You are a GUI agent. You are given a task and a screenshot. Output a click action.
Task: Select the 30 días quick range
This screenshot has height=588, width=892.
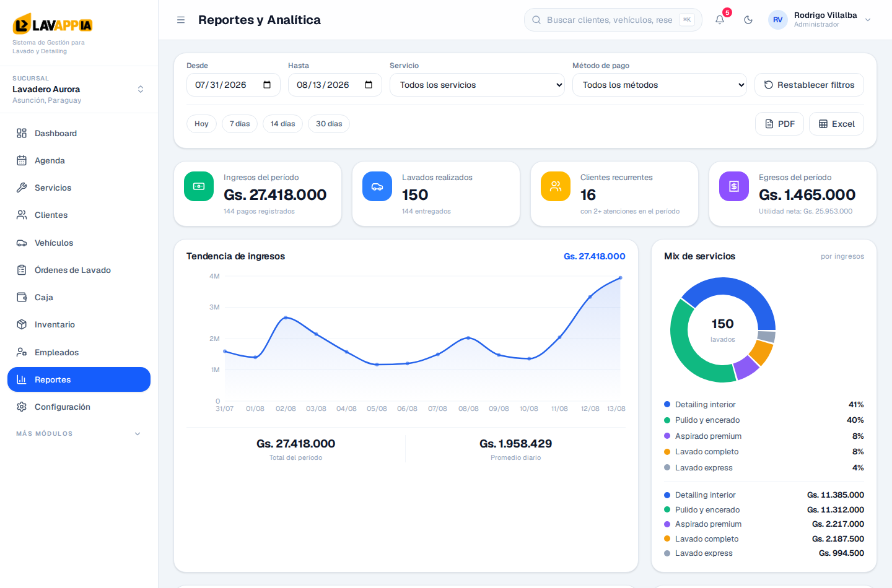pyautogui.click(x=329, y=124)
